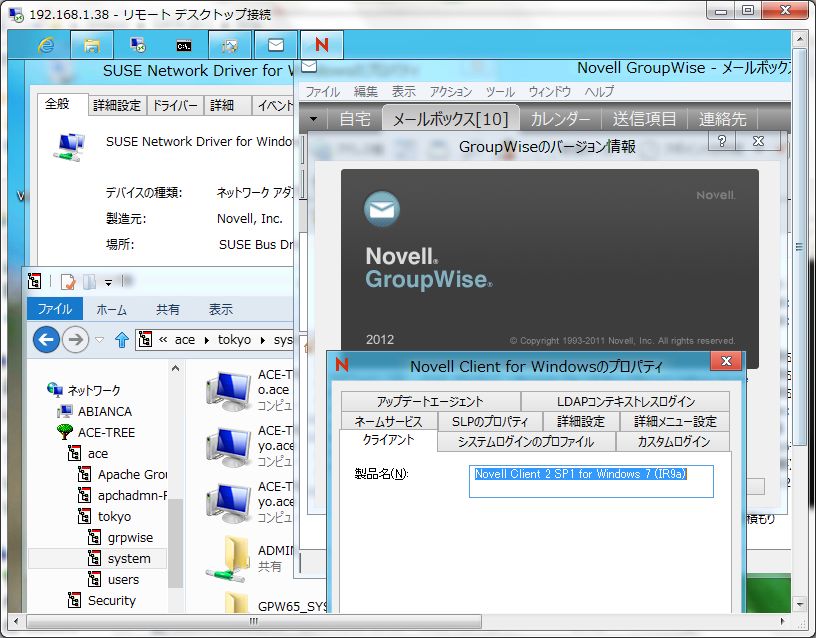This screenshot has height=638, width=816.
Task: Click remote desktop horizontal scrollbar thumb
Action: (x=254, y=621)
